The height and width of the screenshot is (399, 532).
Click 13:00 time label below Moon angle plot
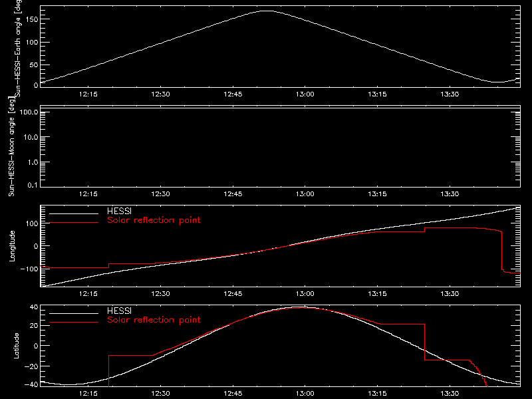tap(305, 194)
